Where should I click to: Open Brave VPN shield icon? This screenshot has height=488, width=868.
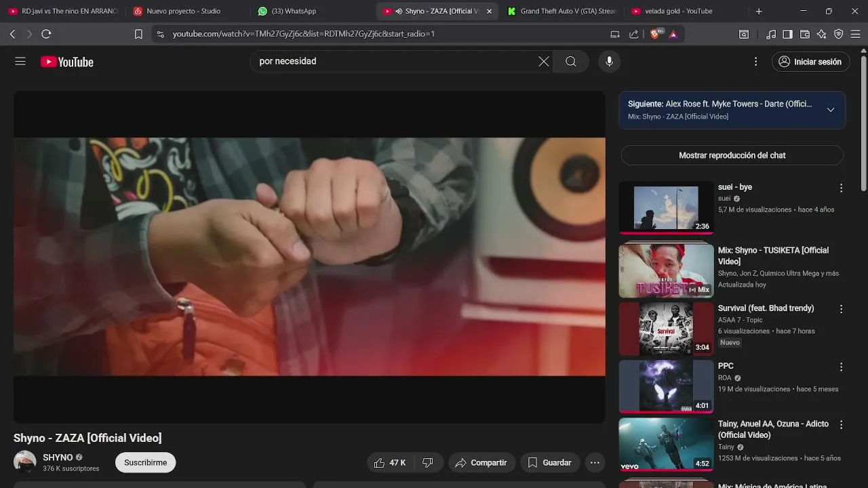coord(839,34)
